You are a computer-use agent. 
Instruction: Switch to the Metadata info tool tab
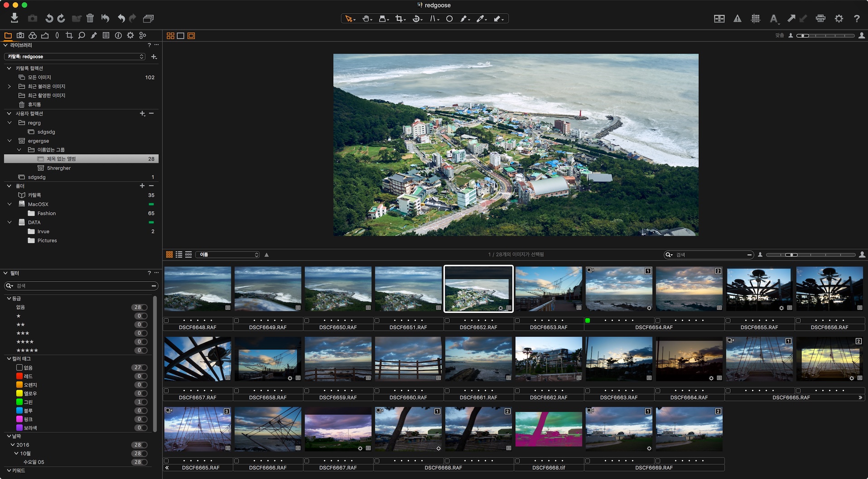point(118,35)
